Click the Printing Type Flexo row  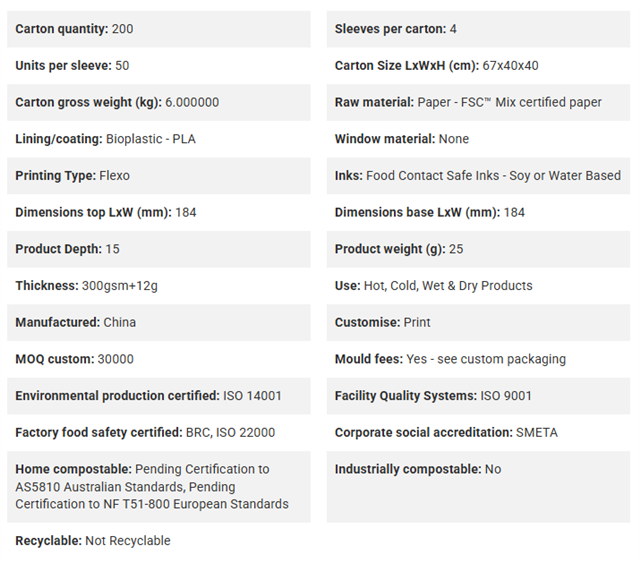pos(159,176)
